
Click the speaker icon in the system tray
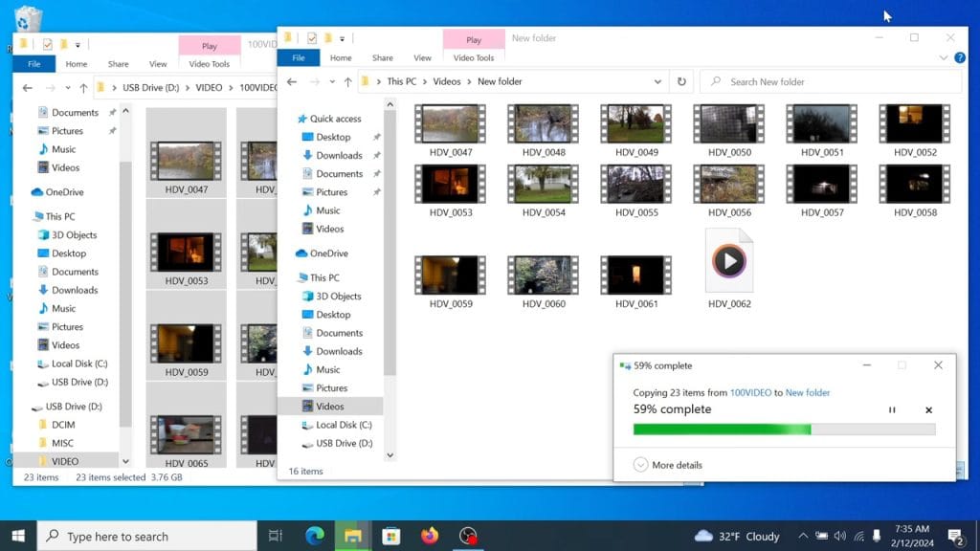838,537
